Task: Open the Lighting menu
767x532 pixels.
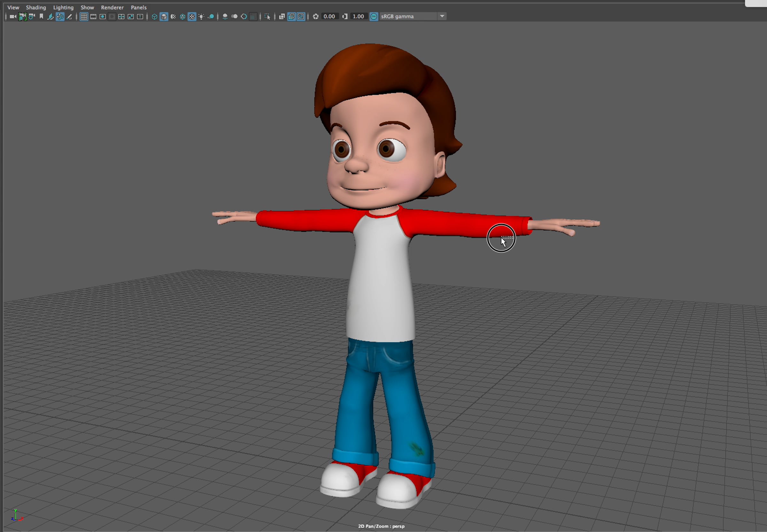Action: click(63, 7)
